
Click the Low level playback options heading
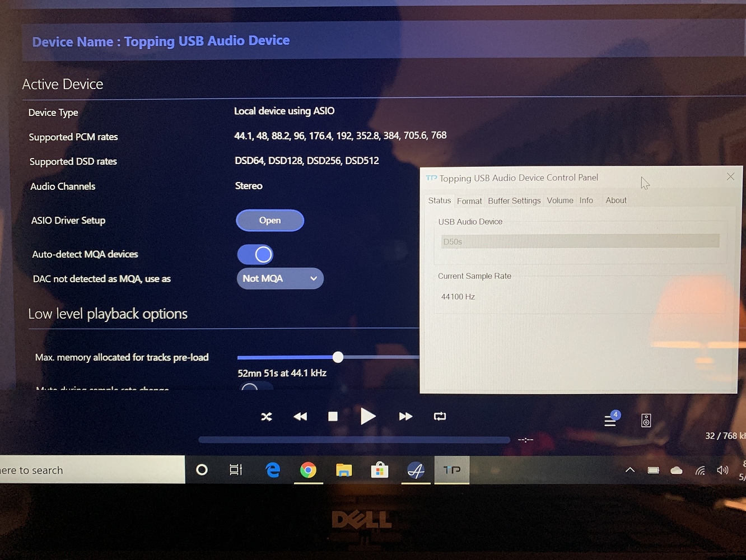tap(108, 314)
